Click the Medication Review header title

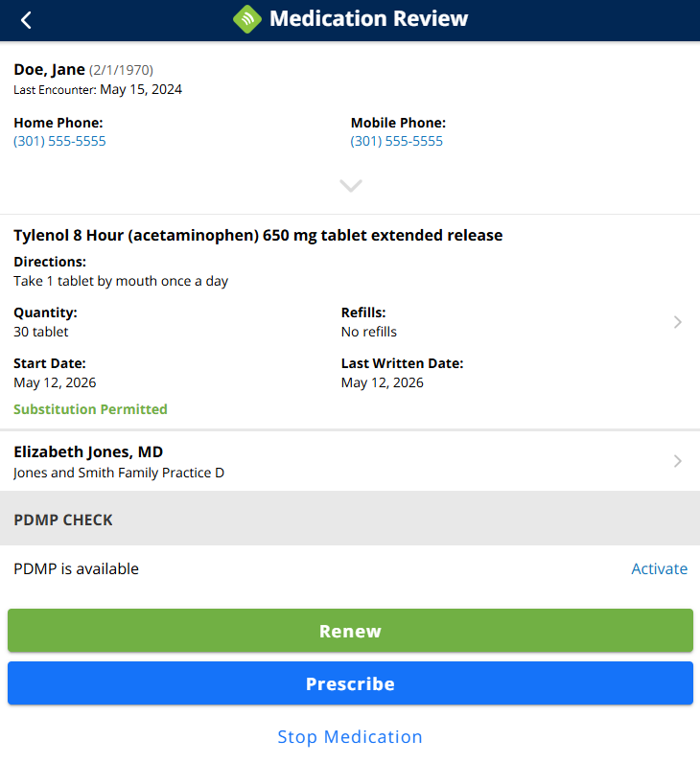click(x=368, y=19)
